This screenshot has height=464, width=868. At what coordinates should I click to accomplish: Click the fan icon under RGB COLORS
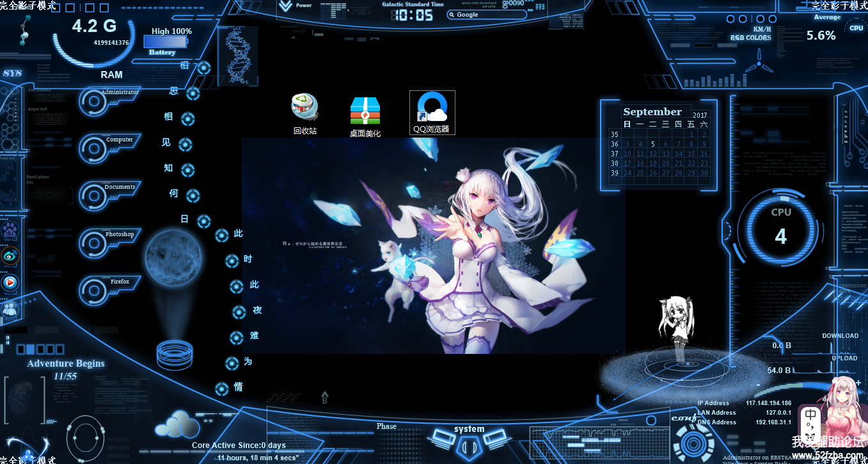tap(759, 63)
